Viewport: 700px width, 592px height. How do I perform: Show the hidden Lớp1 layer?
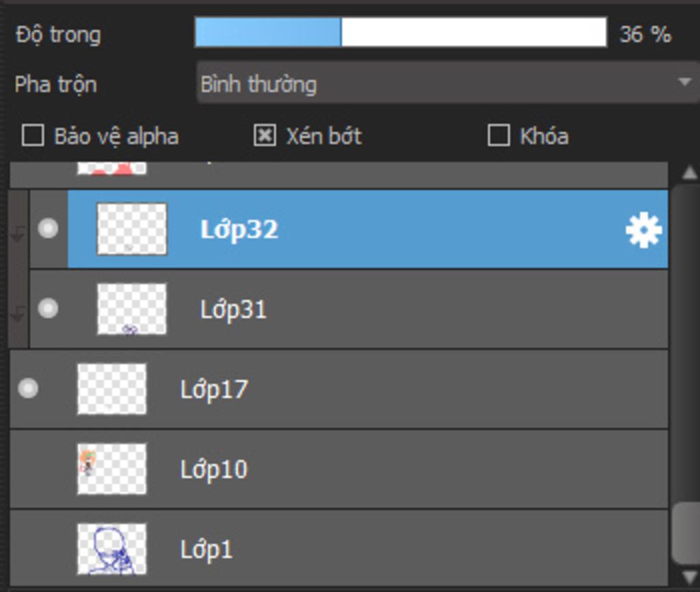click(28, 549)
